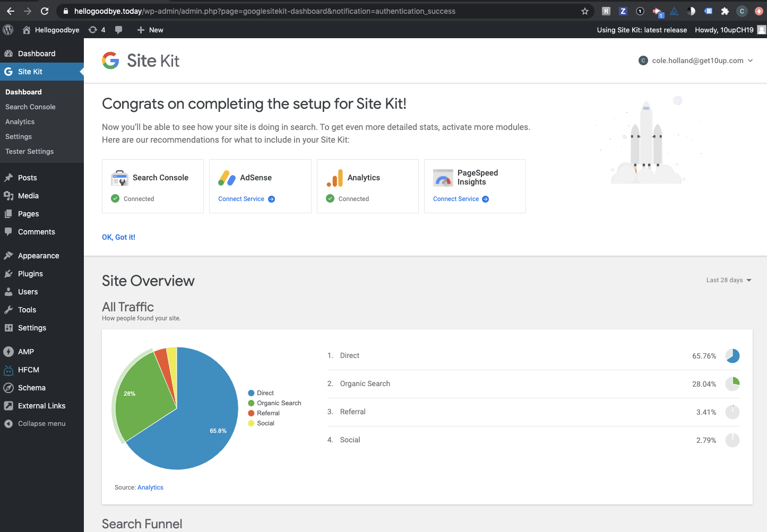Open the Analytics source link
This screenshot has height=532, width=767.
[x=150, y=487]
